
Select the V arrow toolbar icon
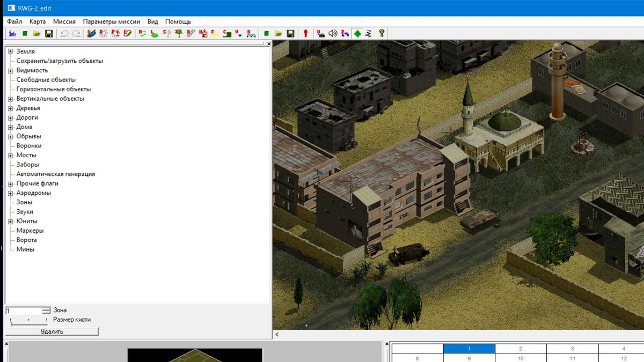pos(239,33)
